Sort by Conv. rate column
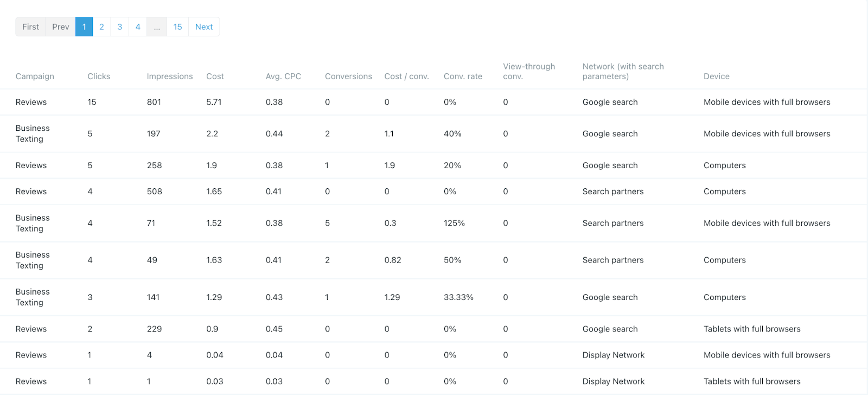This screenshot has width=868, height=395. pyautogui.click(x=463, y=77)
